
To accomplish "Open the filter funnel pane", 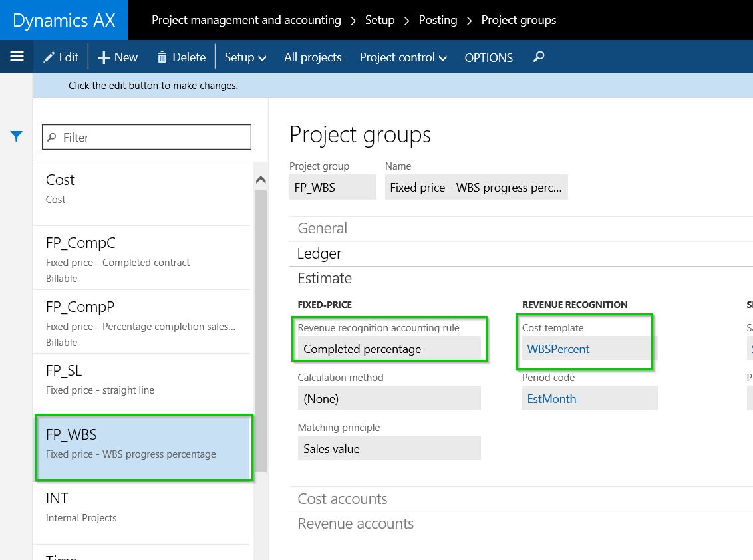I will click(x=17, y=136).
